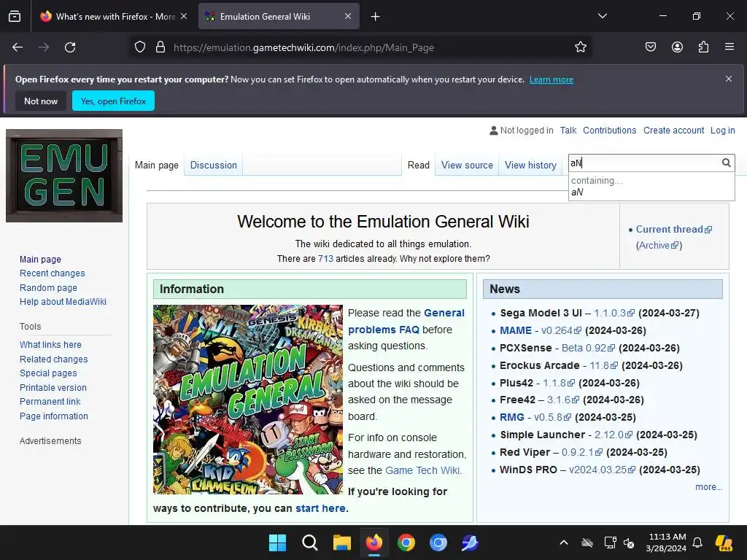Open a new tab with plus button
This screenshot has height=560, width=747.
click(376, 17)
